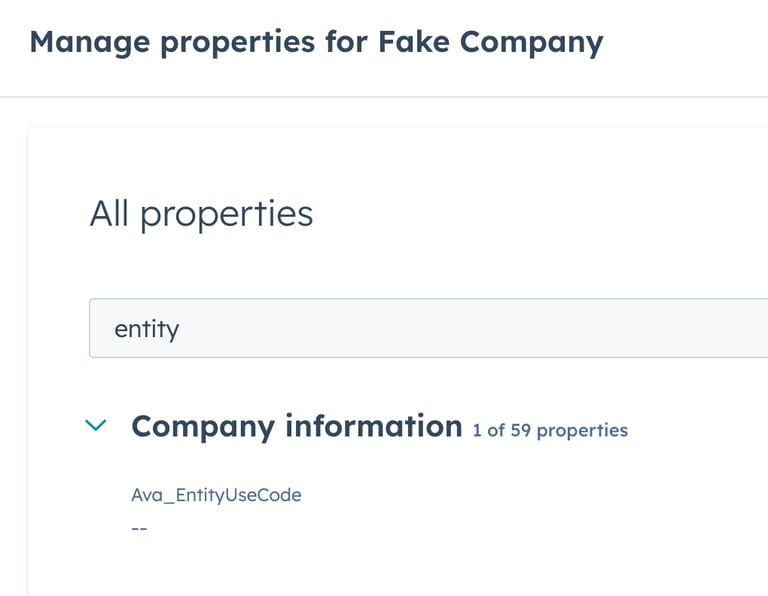
Task: Click the "1 of 59 properties" count
Action: [x=550, y=431]
